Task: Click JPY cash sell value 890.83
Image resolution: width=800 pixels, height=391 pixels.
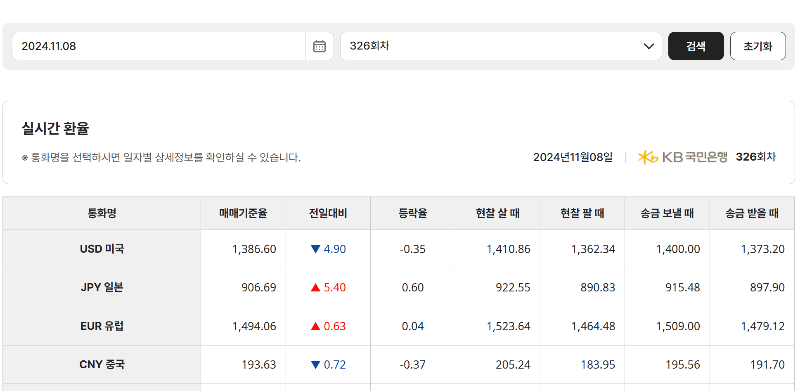Action: point(597,287)
